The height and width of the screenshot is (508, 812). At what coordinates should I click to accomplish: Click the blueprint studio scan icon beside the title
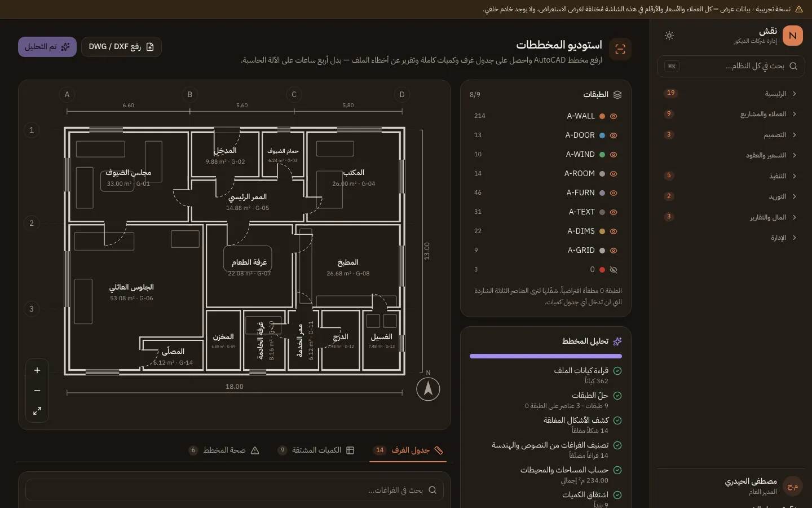620,49
